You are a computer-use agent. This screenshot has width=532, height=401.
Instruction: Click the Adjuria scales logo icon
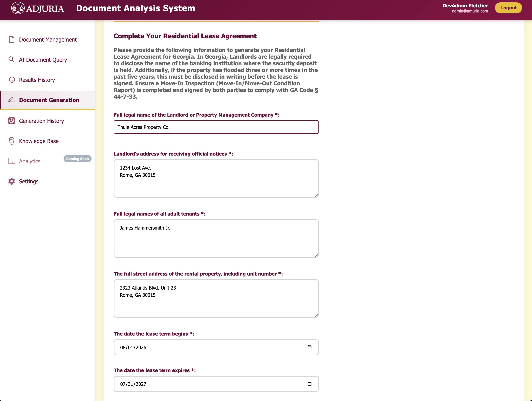click(x=18, y=8)
